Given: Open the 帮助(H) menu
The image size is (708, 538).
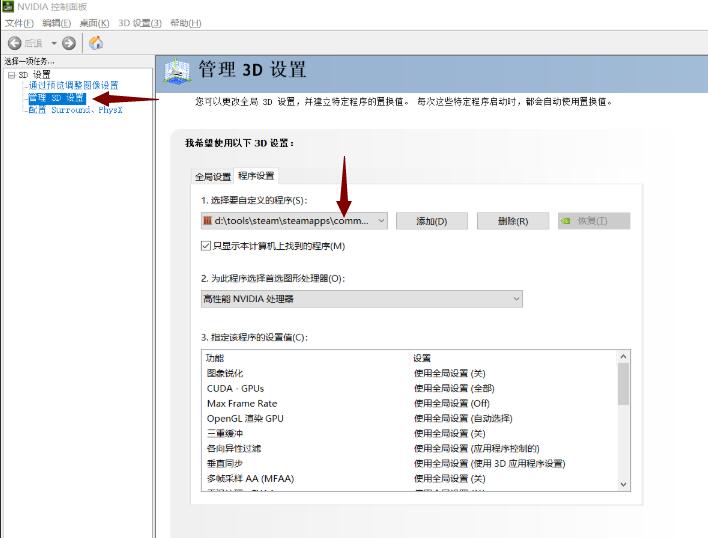Looking at the screenshot, I should (x=185, y=23).
